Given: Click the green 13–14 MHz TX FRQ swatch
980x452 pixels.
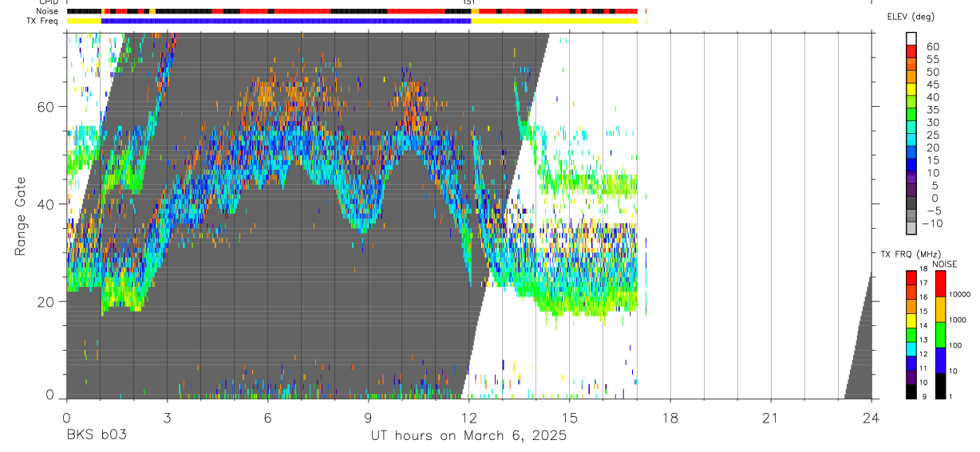Looking at the screenshot, I should click(911, 335).
